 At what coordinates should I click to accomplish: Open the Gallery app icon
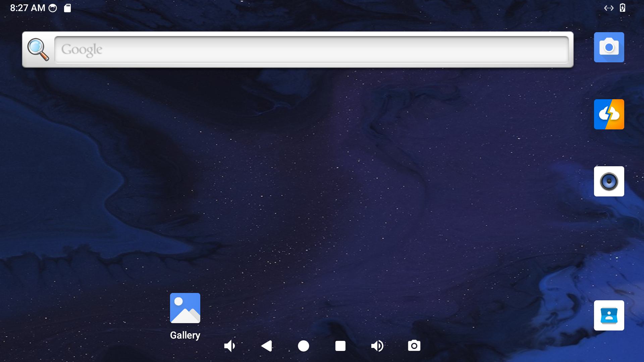(185, 308)
